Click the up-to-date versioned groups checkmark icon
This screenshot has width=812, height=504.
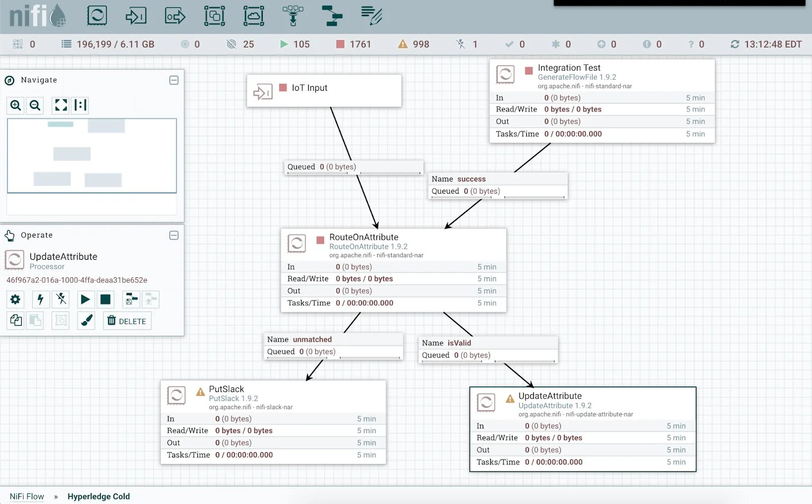tap(509, 44)
